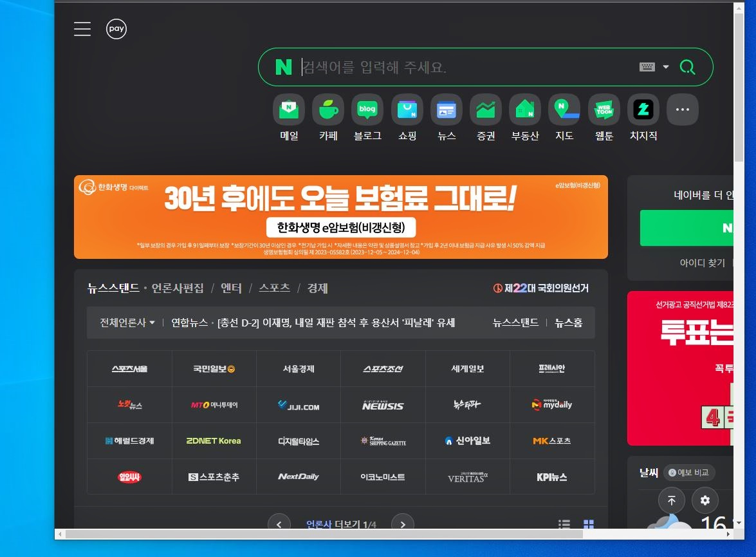Open the 뉴스 (News) shortcut icon
The width and height of the screenshot is (756, 557).
tap(447, 109)
